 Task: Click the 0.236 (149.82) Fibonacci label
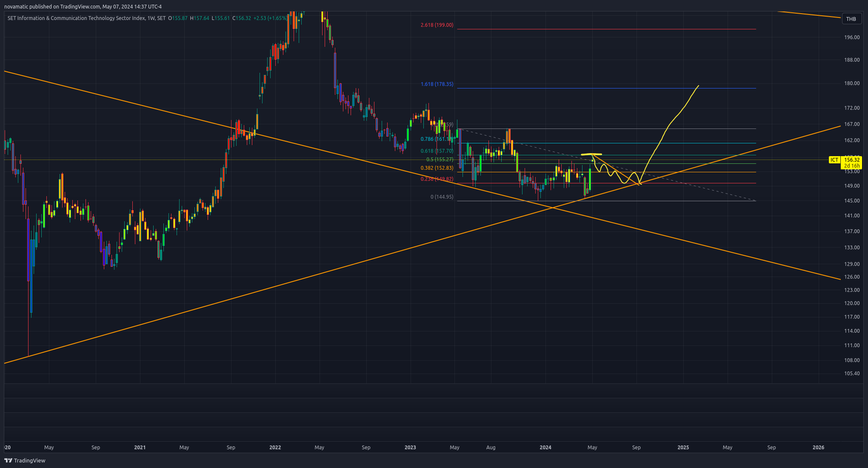pos(437,179)
